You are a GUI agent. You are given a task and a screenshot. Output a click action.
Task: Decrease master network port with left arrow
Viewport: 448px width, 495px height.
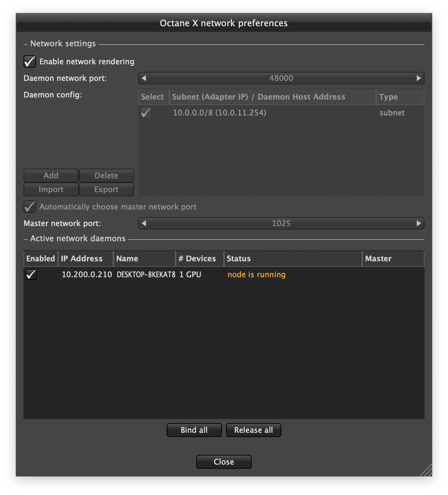[144, 223]
